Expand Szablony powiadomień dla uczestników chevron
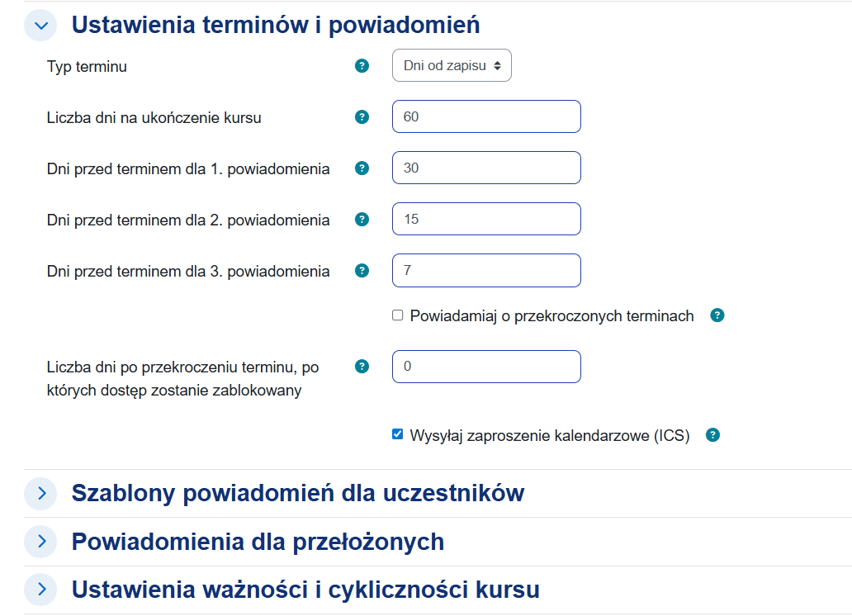The image size is (852, 616). (x=40, y=493)
